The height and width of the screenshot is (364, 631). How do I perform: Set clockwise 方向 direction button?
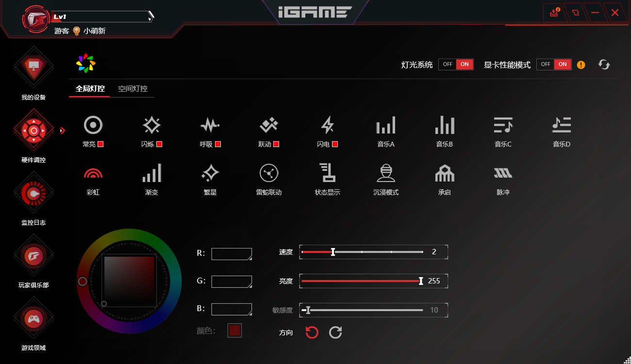[335, 332]
